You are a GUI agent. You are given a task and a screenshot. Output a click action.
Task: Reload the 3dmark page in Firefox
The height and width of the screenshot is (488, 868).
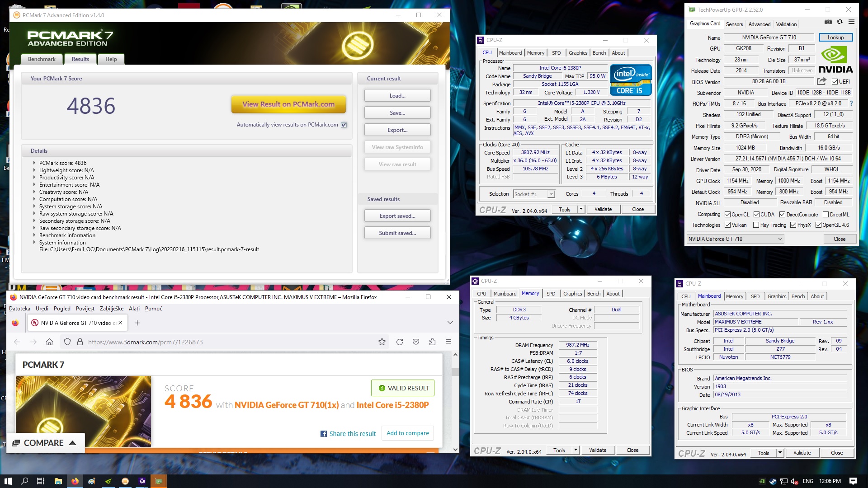pos(400,342)
